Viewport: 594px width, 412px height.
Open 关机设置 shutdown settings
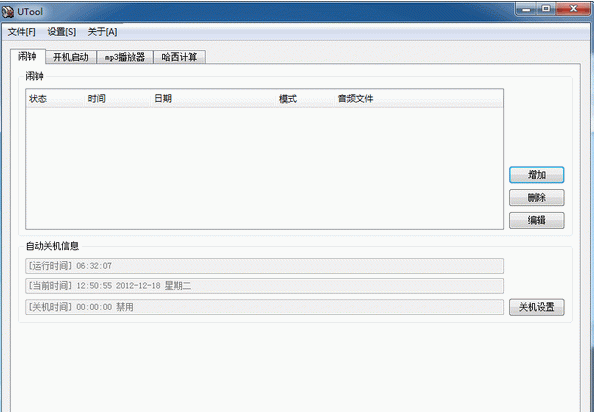(x=536, y=307)
